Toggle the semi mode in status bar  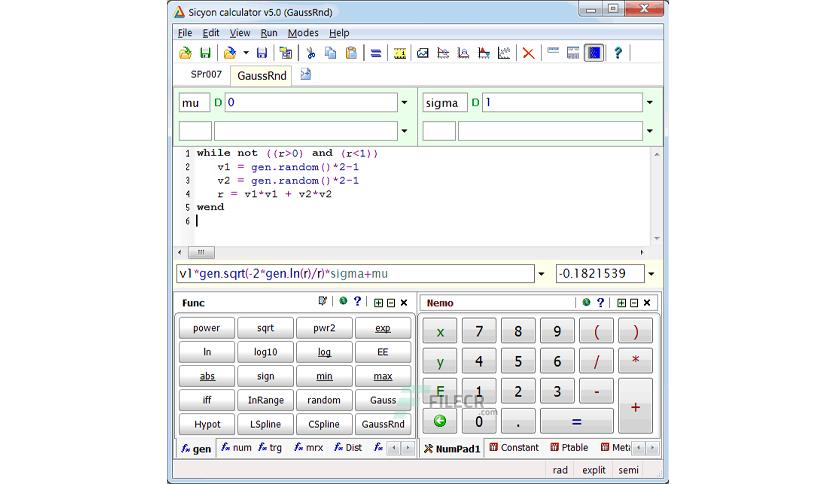tap(628, 470)
